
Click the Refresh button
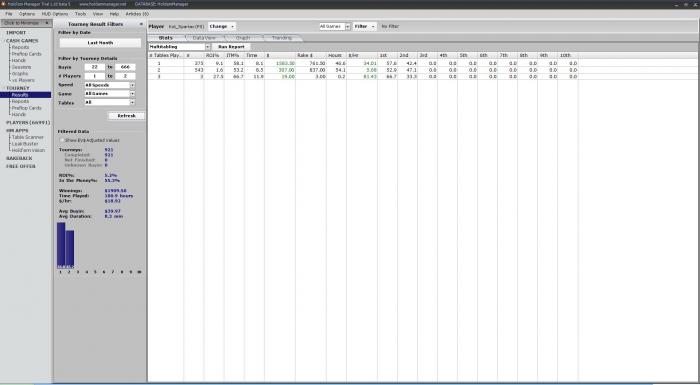tap(126, 116)
